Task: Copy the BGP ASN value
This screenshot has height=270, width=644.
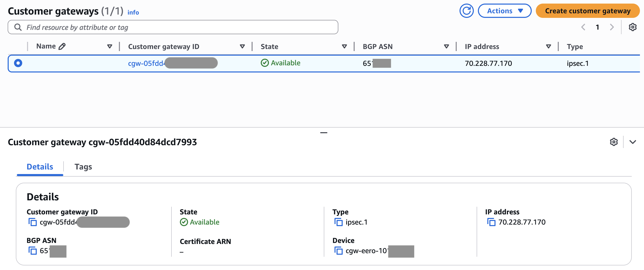Action: coord(33,251)
